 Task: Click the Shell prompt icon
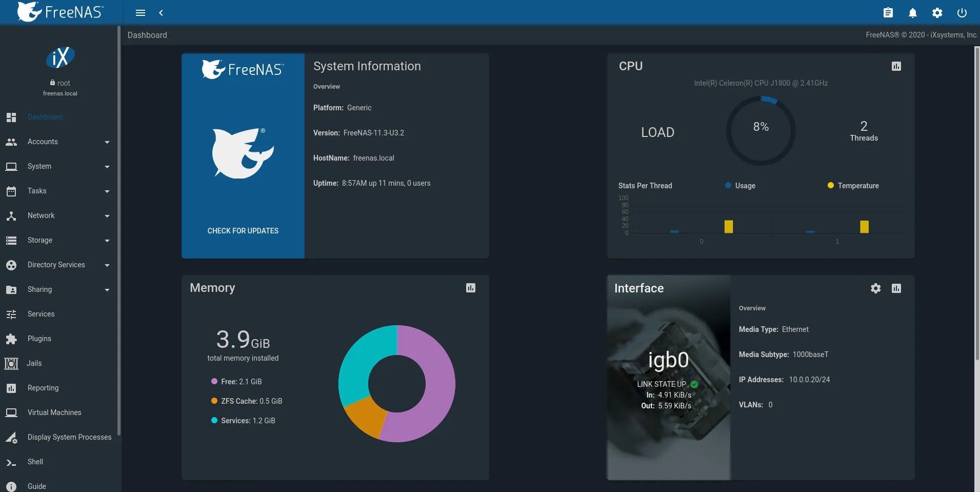pos(11,462)
